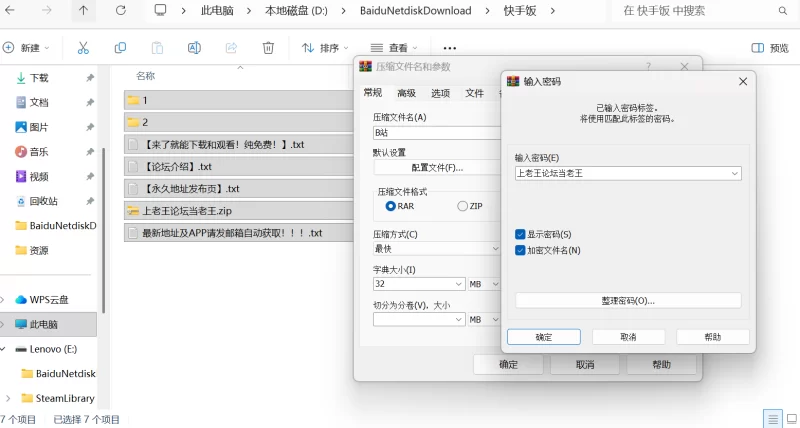Open 图片 in the sidebar
800x428 pixels.
pos(39,127)
